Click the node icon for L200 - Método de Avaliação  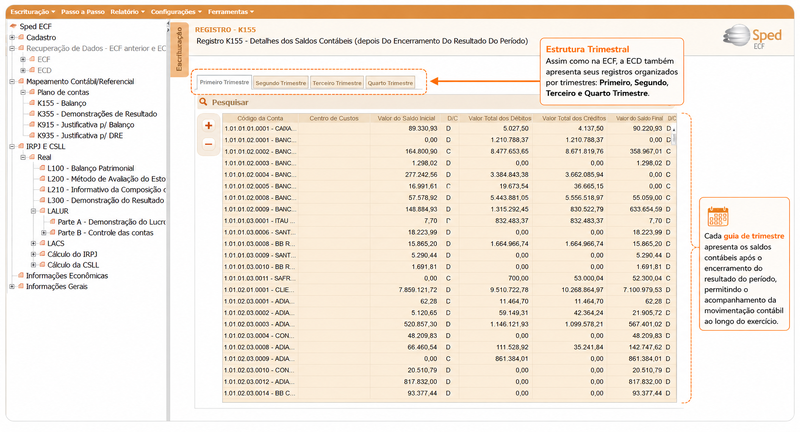click(x=42, y=179)
